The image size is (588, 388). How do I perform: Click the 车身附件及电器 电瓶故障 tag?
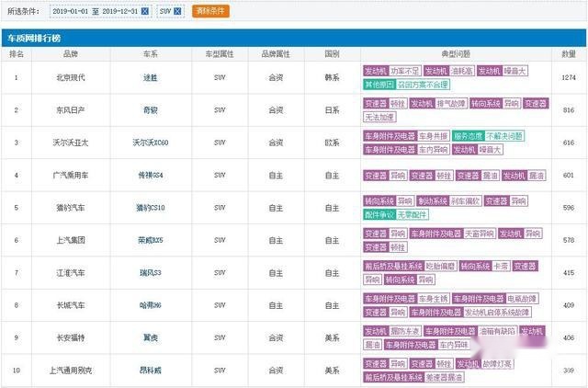496,299
